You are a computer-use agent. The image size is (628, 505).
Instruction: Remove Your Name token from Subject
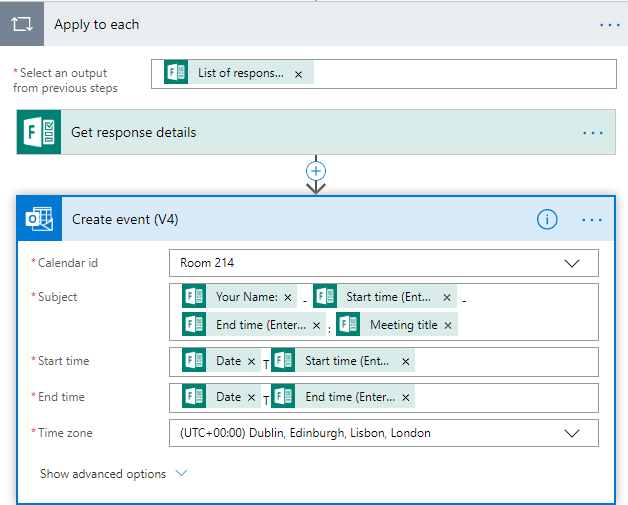pyautogui.click(x=288, y=298)
